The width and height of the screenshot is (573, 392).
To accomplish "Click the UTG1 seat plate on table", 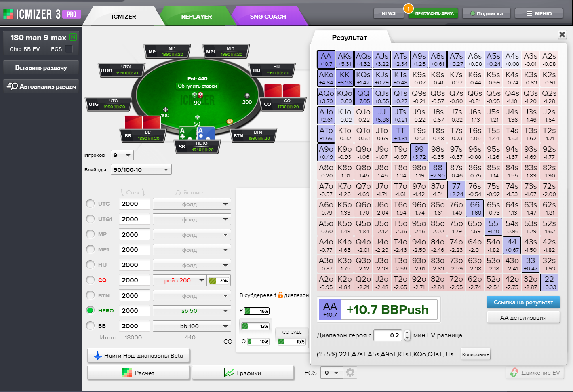I will (x=122, y=70).
